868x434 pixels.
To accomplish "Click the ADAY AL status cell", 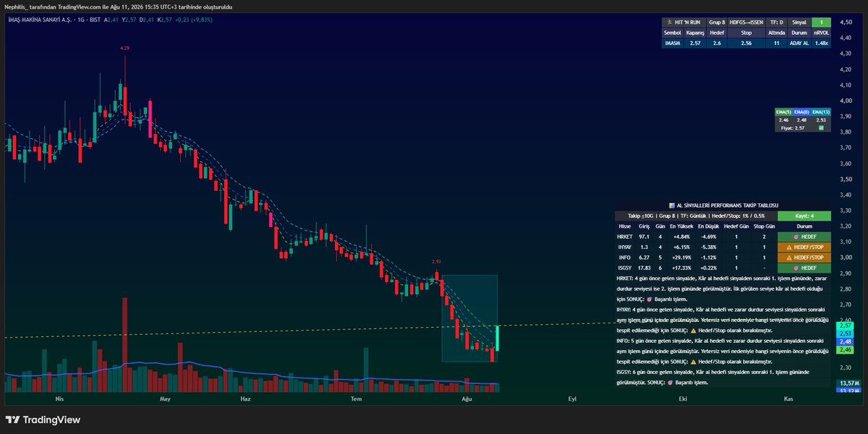I will [x=799, y=43].
